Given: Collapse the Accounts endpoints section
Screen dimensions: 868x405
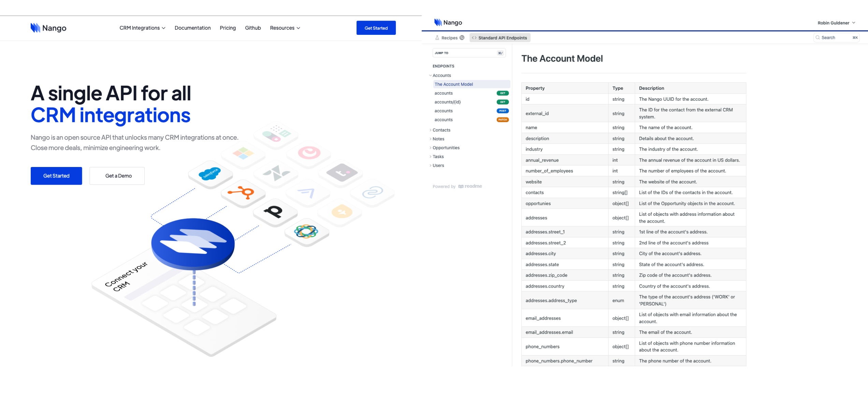Looking at the screenshot, I should (x=441, y=75).
